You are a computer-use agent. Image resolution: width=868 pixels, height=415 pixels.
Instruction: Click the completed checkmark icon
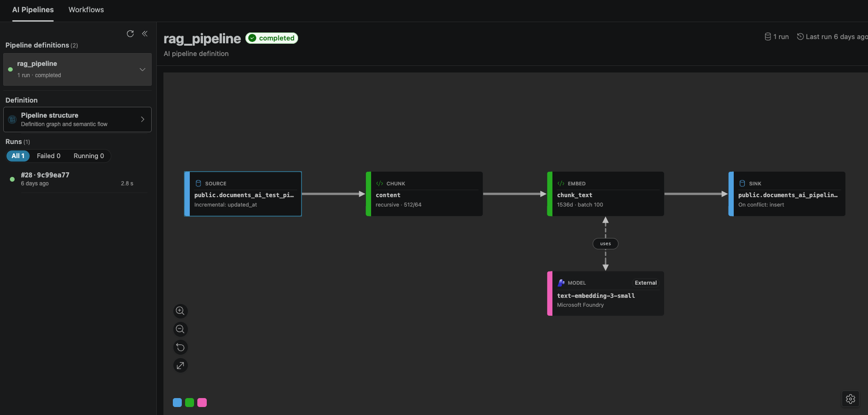click(252, 38)
